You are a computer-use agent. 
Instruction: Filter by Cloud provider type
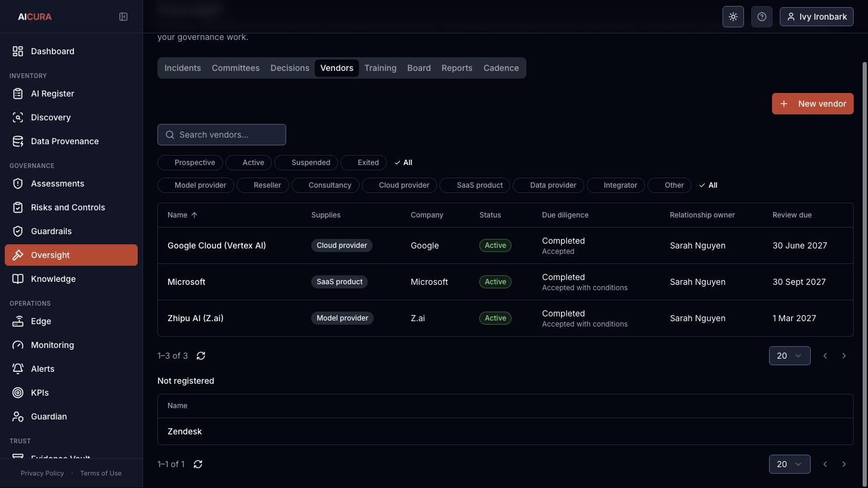[x=399, y=185]
